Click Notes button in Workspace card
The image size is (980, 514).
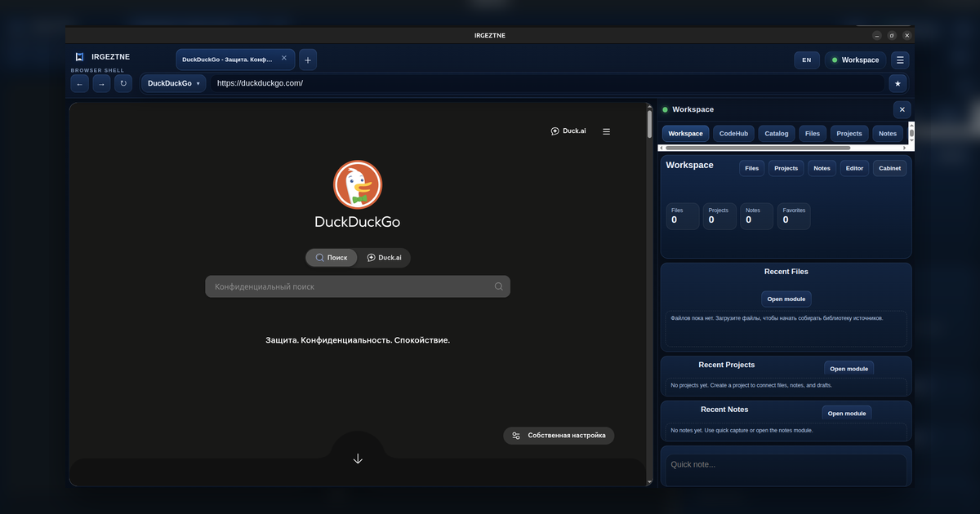pos(822,168)
